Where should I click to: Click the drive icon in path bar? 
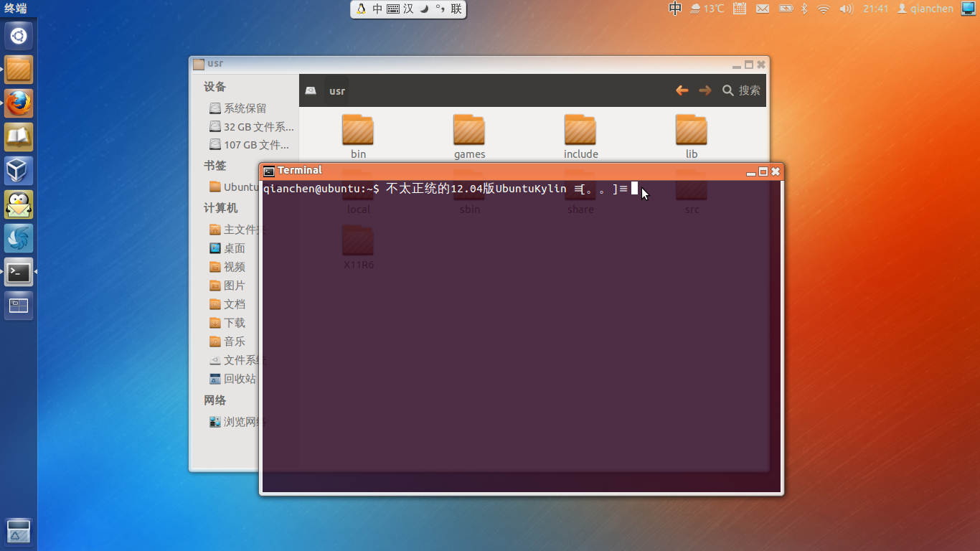pos(311,91)
